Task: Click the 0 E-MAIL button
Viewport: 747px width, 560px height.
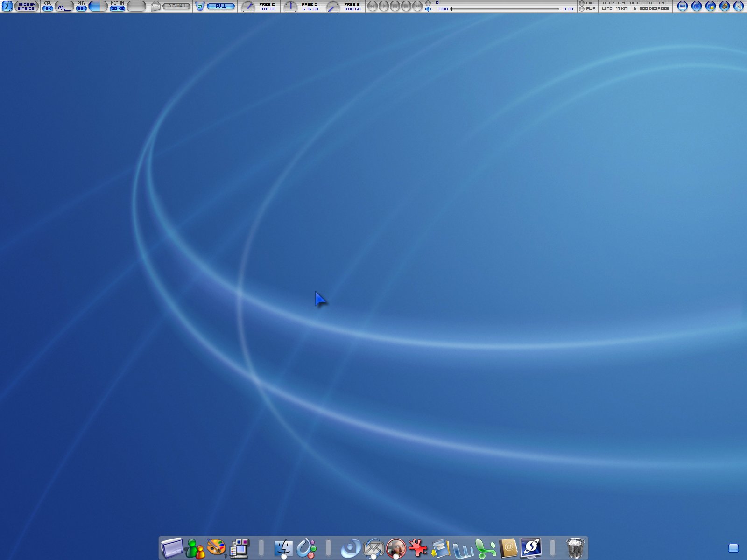Action: pos(176,6)
